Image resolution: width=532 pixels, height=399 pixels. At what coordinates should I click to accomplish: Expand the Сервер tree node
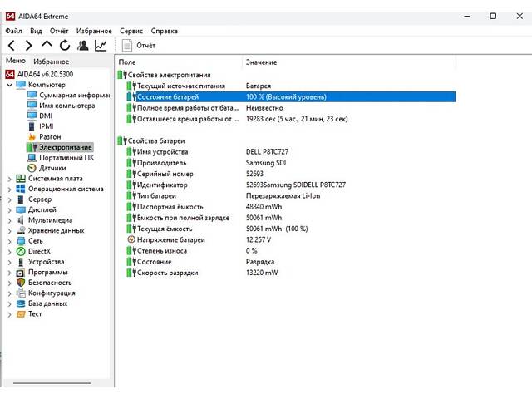9,199
